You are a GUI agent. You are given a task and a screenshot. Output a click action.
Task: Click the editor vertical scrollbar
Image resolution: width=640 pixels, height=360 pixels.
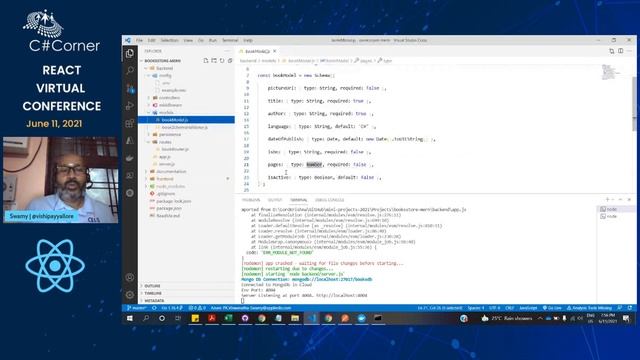coord(633,104)
